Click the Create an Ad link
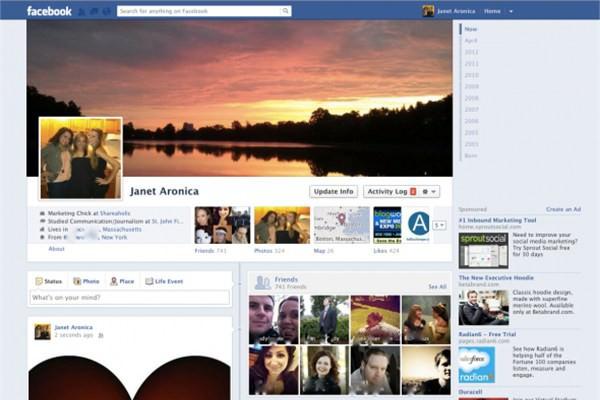This screenshot has height=400, width=600. [563, 209]
